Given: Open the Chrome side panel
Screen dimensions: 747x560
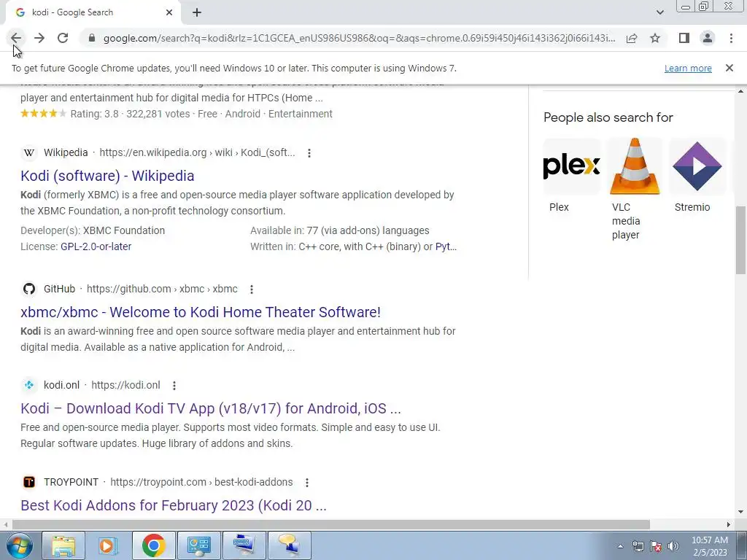Looking at the screenshot, I should pyautogui.click(x=684, y=38).
